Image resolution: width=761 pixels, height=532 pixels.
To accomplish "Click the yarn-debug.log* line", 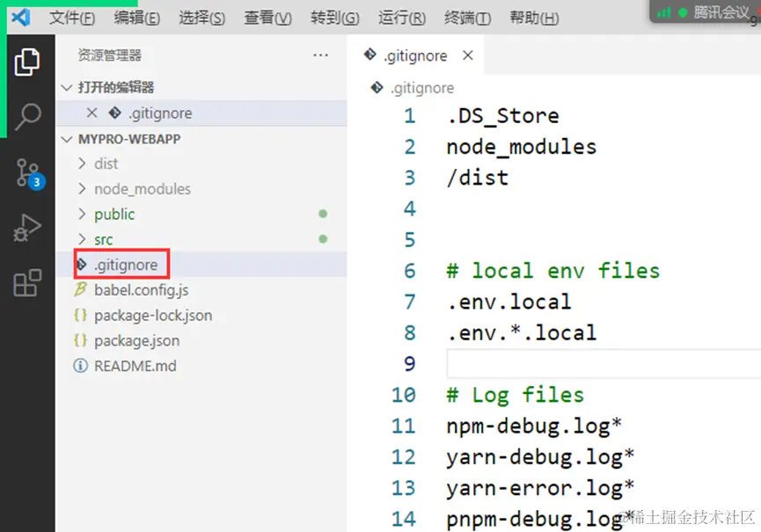I will [x=540, y=457].
